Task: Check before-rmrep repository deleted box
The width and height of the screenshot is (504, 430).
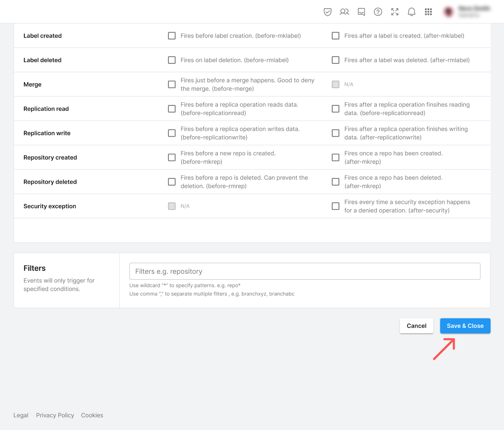Action: click(x=172, y=182)
